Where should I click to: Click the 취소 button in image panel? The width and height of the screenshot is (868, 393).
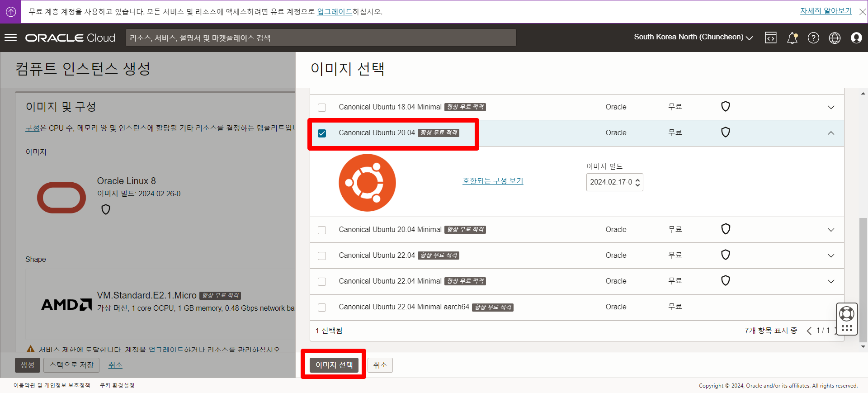click(380, 365)
